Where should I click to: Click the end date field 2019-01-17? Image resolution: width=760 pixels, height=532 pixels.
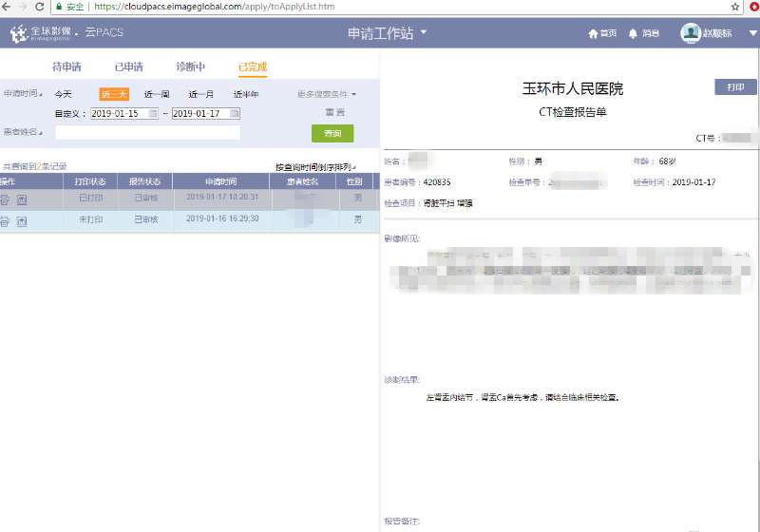tap(206, 113)
